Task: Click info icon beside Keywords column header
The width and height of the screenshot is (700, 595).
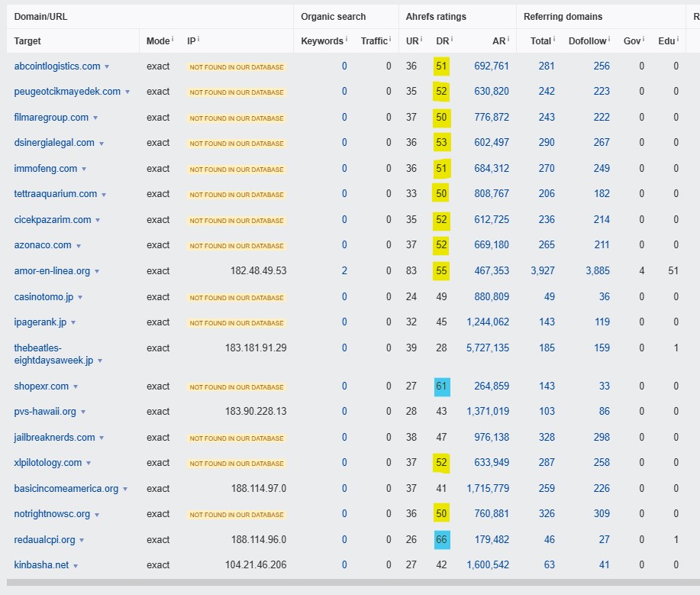Action: (346, 39)
